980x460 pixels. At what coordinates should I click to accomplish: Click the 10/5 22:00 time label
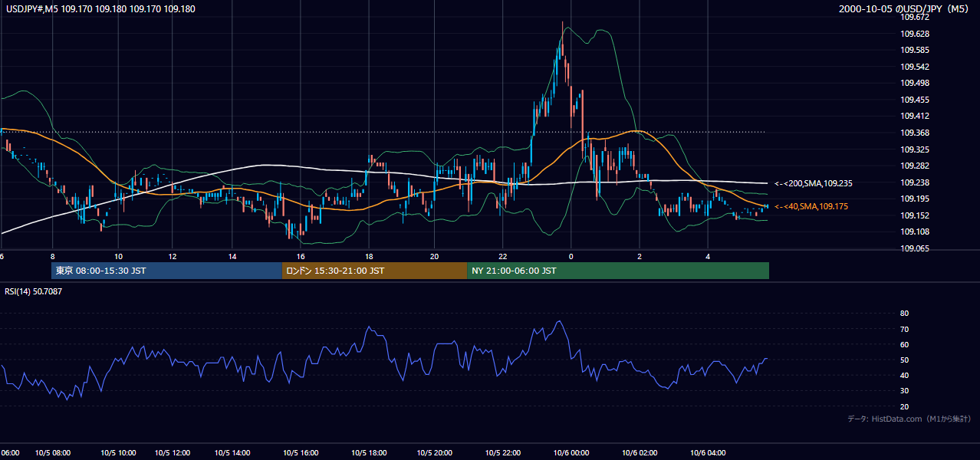click(503, 453)
